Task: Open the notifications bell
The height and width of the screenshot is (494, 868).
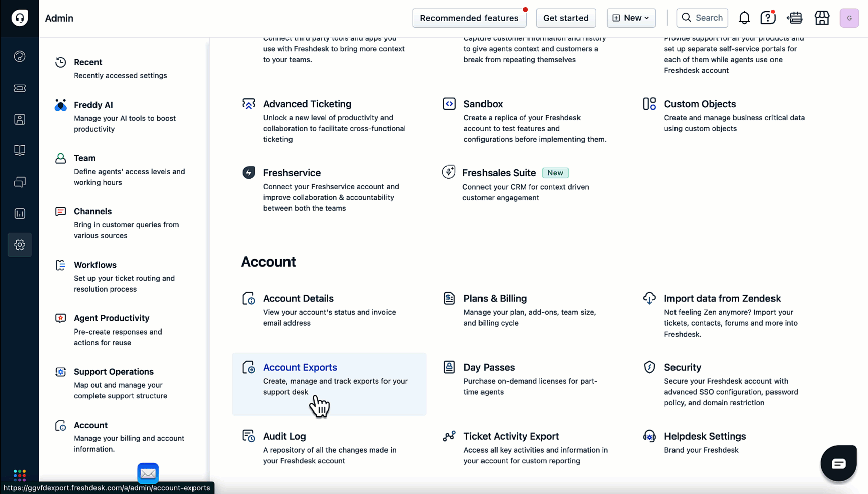Action: 744,18
